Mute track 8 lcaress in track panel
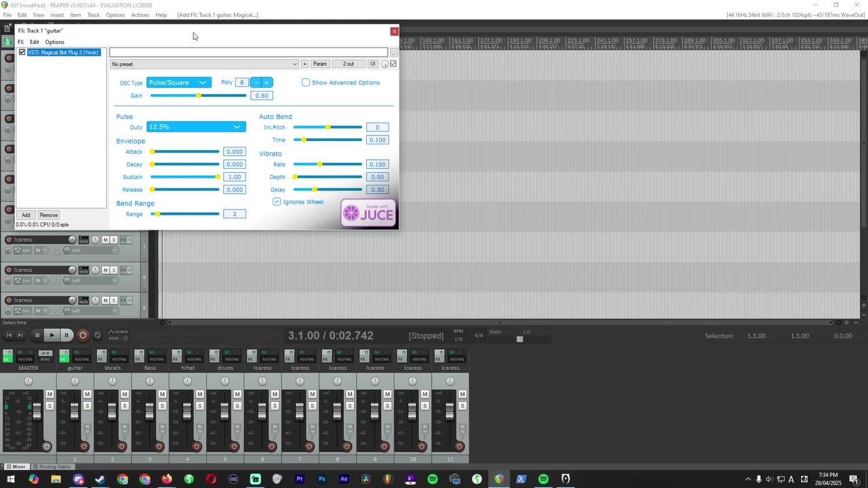 pos(105,270)
